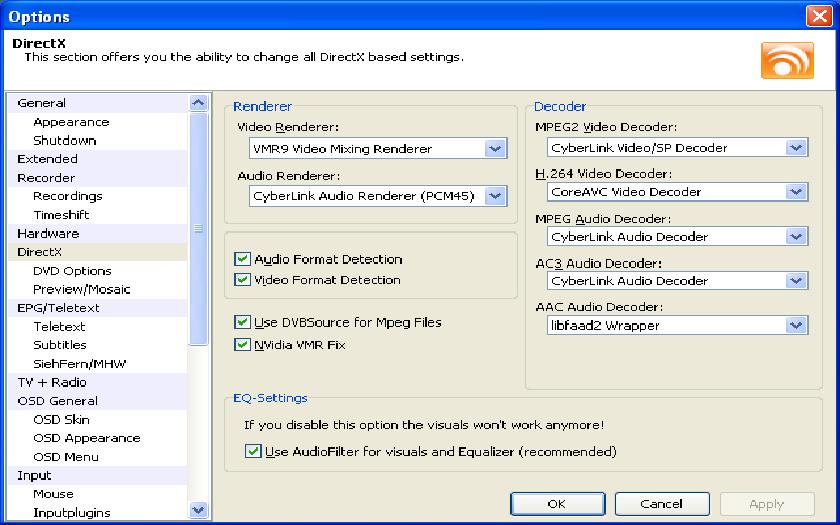Image resolution: width=840 pixels, height=525 pixels.
Task: Open the Video Renderer dropdown
Action: [378, 148]
